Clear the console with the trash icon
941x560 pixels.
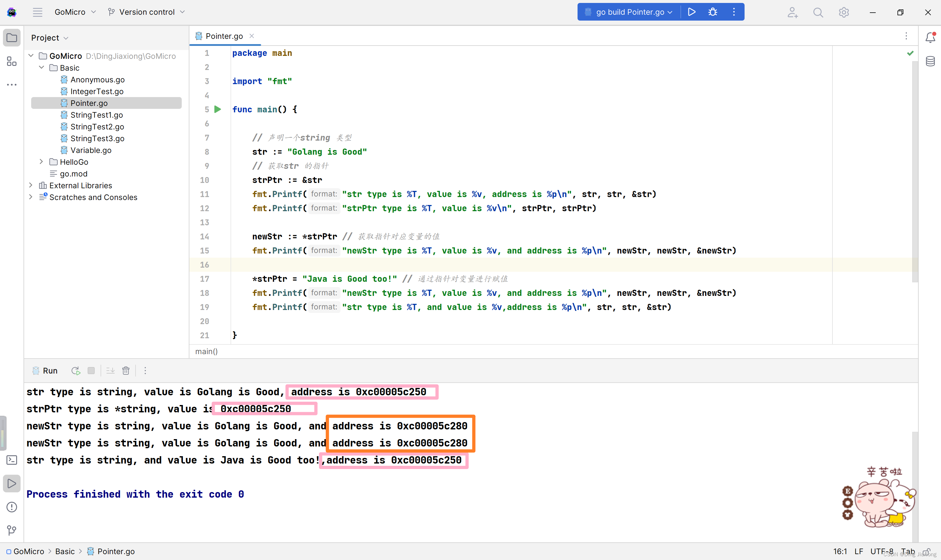(126, 371)
